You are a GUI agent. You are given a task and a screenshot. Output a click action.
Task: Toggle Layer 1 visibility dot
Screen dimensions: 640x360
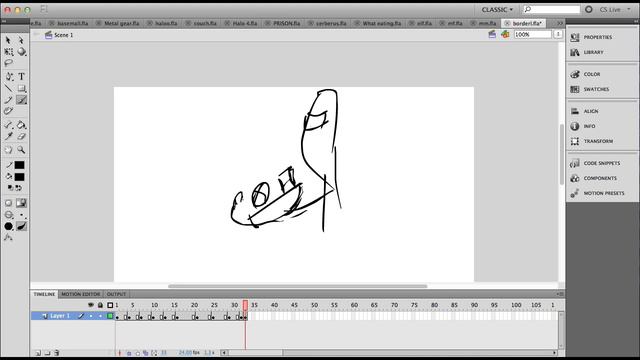91,316
